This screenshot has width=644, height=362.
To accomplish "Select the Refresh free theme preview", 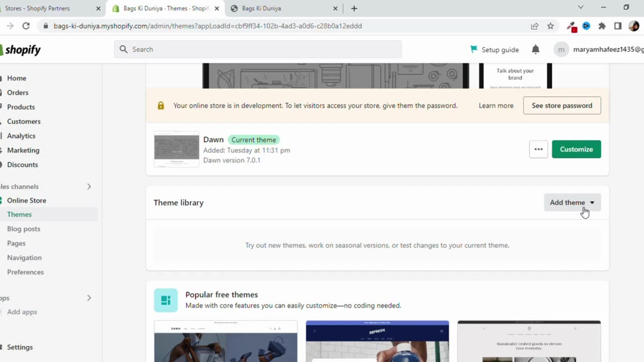I will click(x=377, y=341).
